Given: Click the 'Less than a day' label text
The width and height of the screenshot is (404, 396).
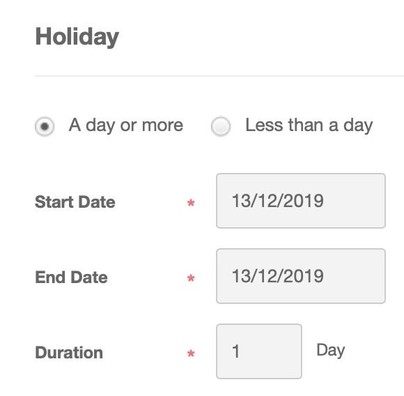Looking at the screenshot, I should 309,126.
